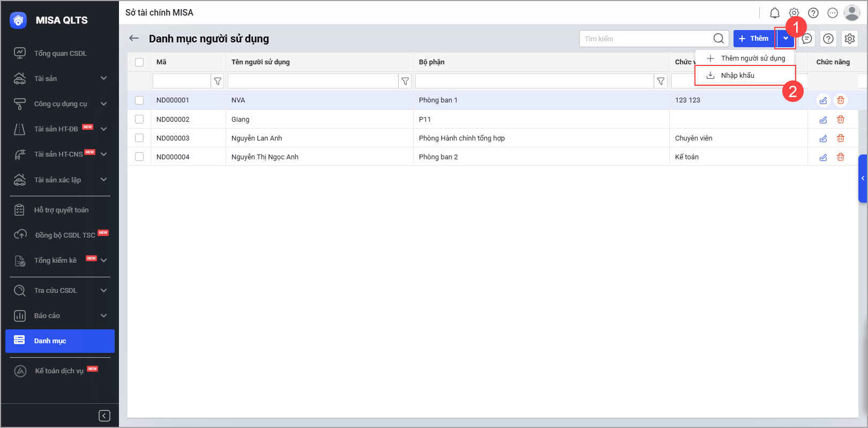Check the select-all header checkbox
Image resolution: width=868 pixels, height=428 pixels.
coord(139,62)
